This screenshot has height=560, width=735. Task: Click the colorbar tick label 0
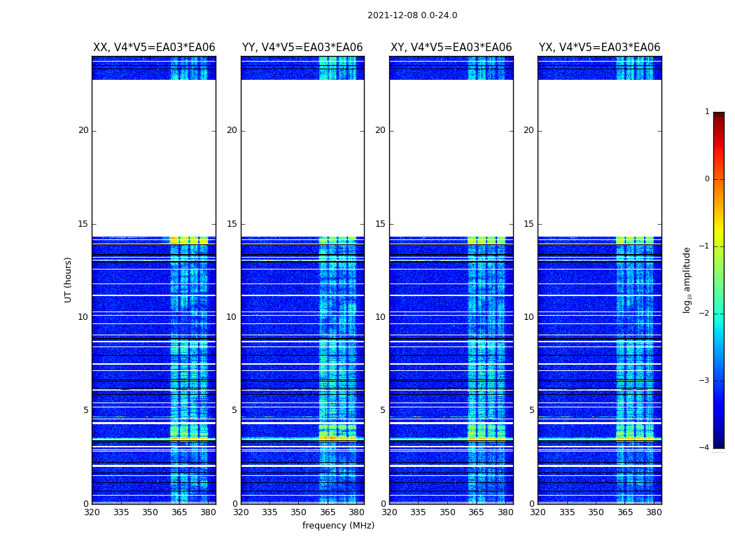point(706,179)
